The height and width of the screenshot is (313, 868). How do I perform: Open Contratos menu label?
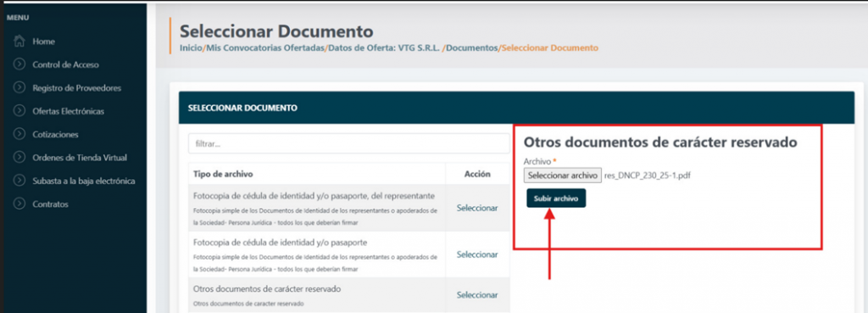click(x=50, y=204)
